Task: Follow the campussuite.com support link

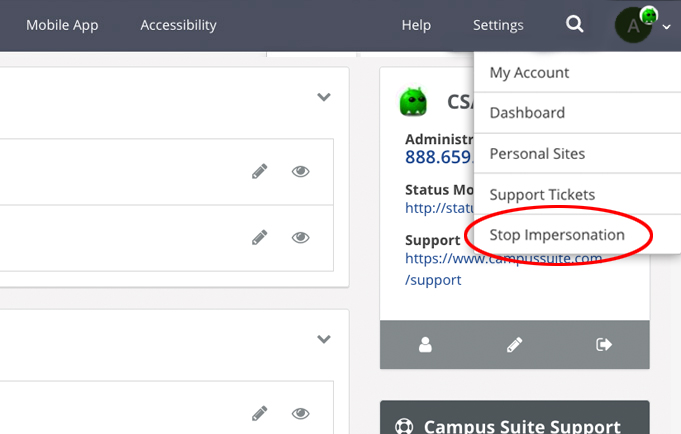Action: tap(504, 258)
